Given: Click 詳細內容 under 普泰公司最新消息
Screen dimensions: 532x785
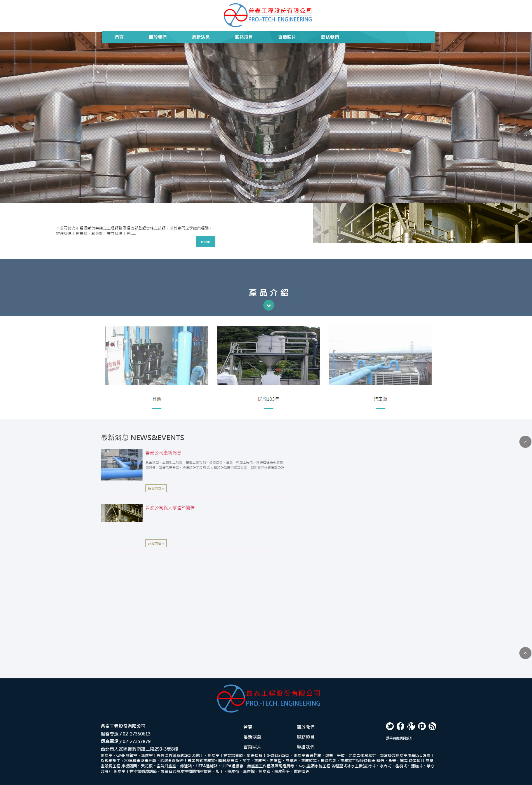Looking at the screenshot, I should coord(156,488).
